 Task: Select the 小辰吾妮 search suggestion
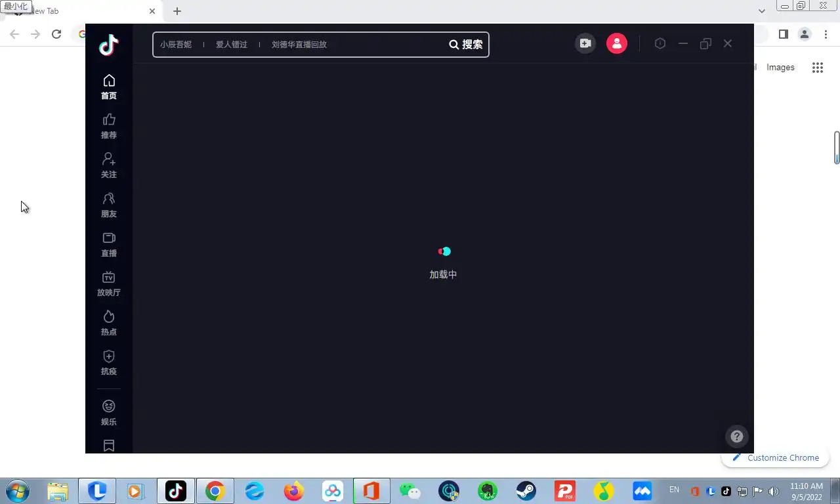[x=176, y=45]
